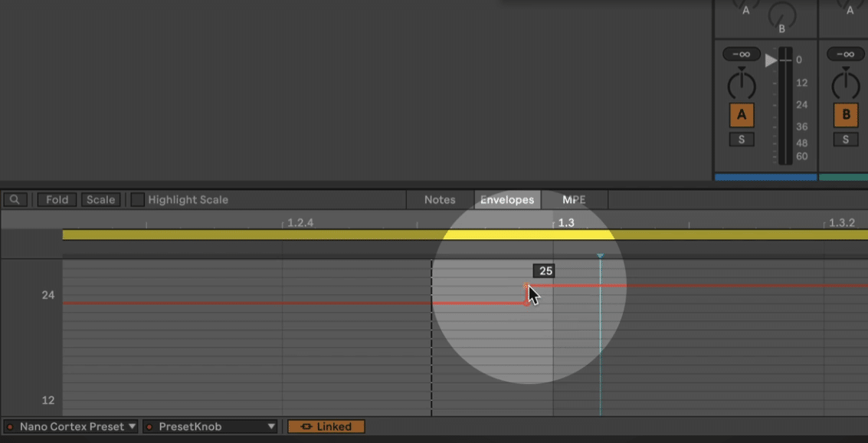Enable the Highlight Scale checkbox

pos(137,199)
